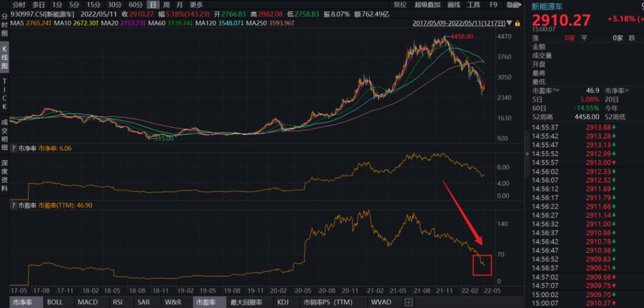Image resolution: width=644 pixels, height=308 pixels.
Task: Switch to the MACD indicator tab
Action: 87,302
